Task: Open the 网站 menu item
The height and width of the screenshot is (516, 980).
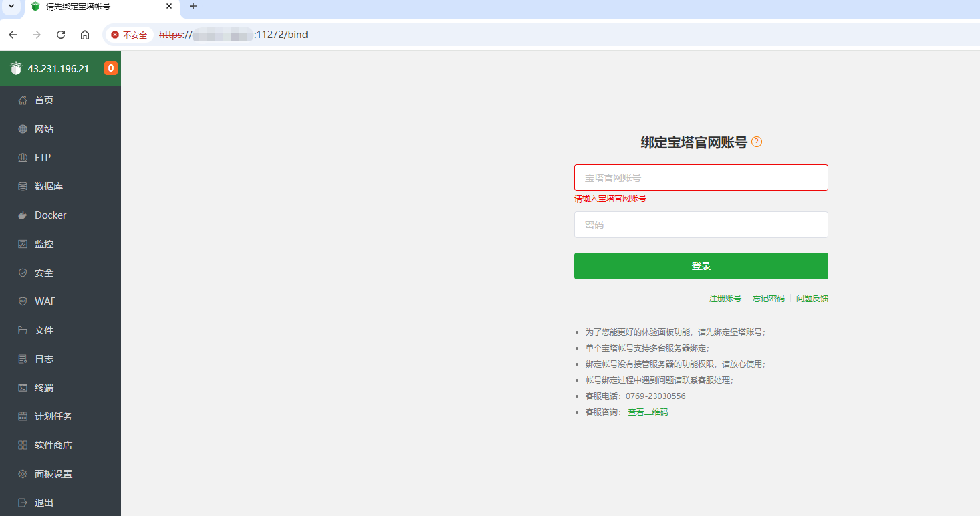Action: (60, 129)
